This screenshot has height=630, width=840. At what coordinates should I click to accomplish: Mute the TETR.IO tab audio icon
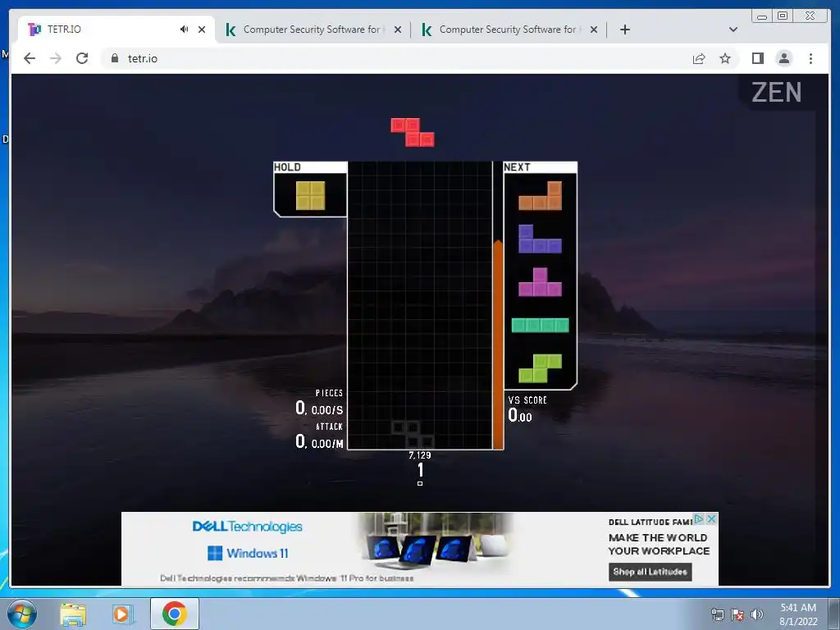(x=185, y=30)
